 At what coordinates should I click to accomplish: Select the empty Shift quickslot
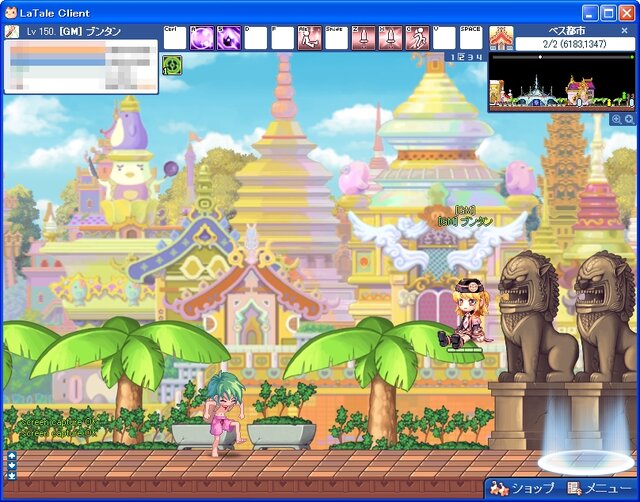pyautogui.click(x=336, y=38)
